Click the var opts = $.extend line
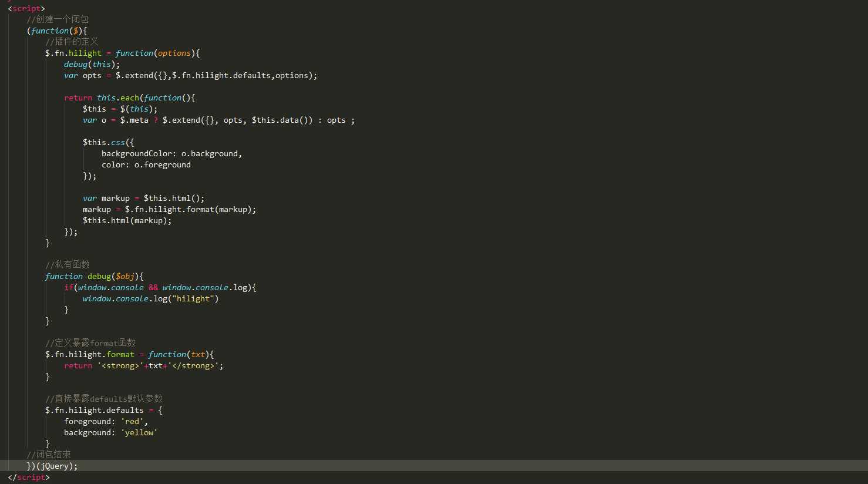The height and width of the screenshot is (484, 868). 191,75
